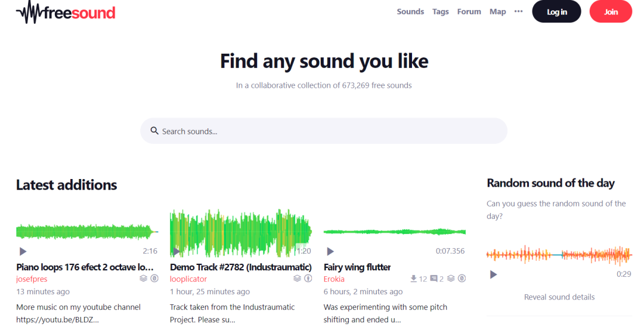Click the pack icon on Piano loops
Image resolution: width=644 pixels, height=327 pixels.
click(143, 278)
